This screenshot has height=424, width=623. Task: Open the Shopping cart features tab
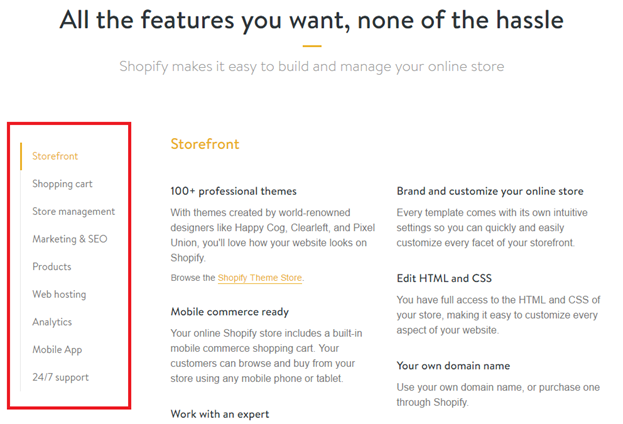coord(62,184)
